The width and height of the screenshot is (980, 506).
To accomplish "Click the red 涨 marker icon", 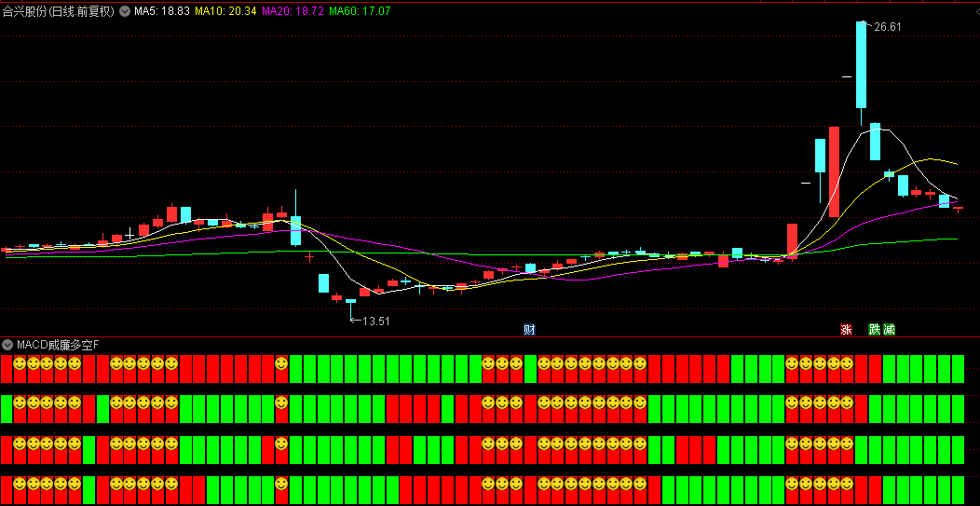I will pyautogui.click(x=846, y=330).
